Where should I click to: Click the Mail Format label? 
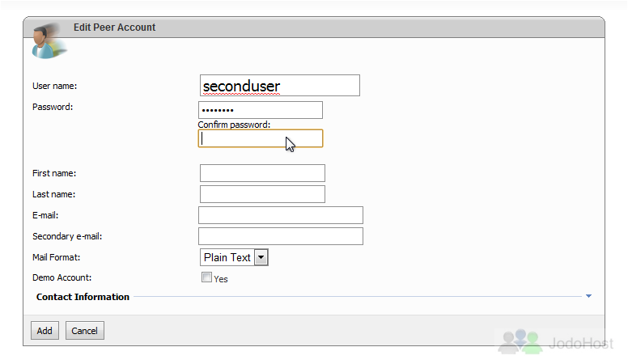click(x=57, y=257)
